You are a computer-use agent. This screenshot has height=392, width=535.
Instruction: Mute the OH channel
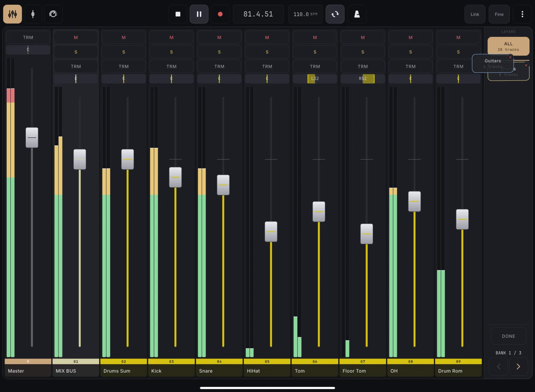[x=411, y=37]
